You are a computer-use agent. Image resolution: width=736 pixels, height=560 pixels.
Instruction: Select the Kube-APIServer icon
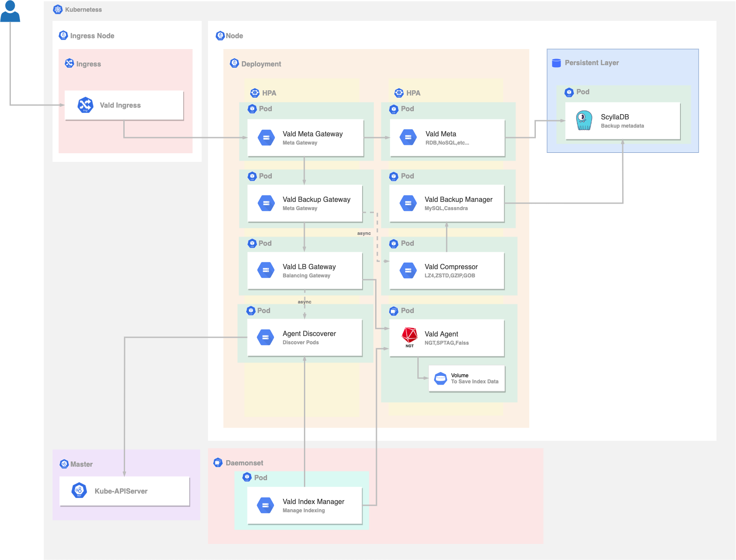click(x=79, y=491)
